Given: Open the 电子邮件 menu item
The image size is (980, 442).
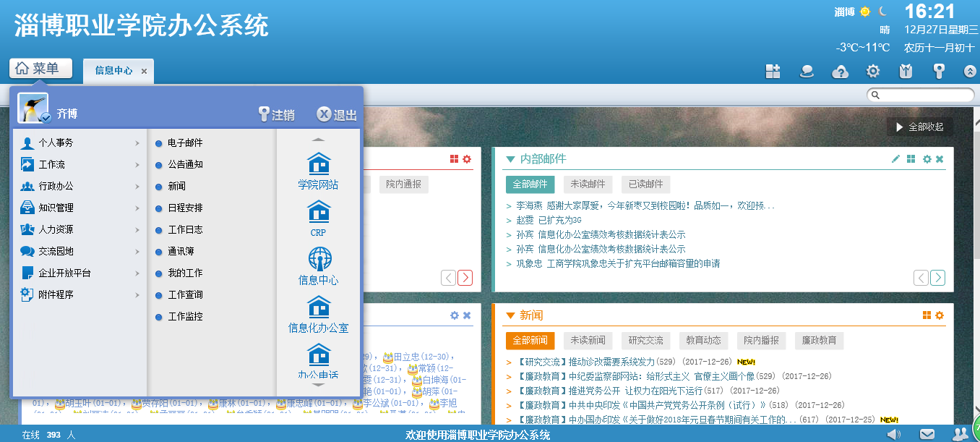Looking at the screenshot, I should 185,143.
